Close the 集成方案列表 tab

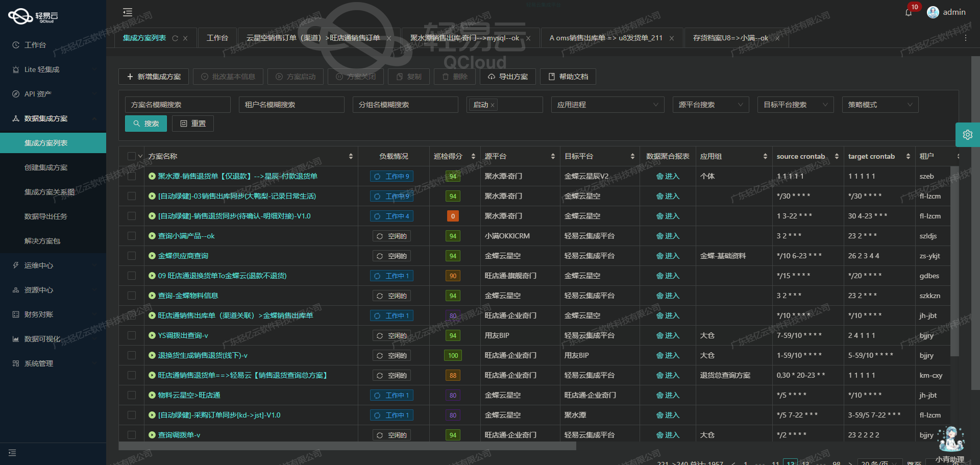(185, 38)
